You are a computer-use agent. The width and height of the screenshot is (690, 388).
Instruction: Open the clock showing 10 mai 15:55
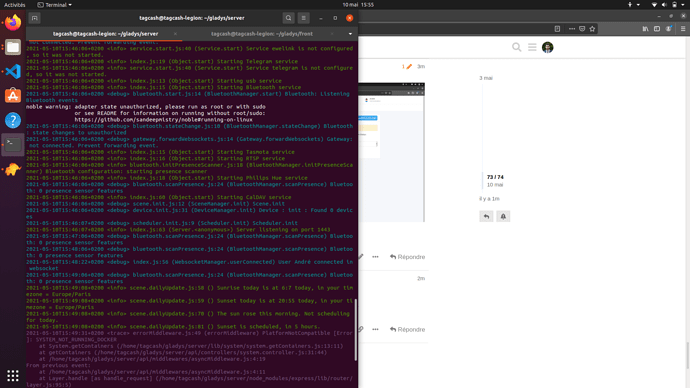coord(358,5)
